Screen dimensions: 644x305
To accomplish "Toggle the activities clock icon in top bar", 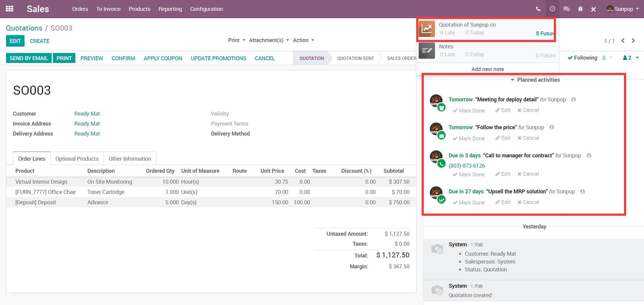I will [x=552, y=9].
